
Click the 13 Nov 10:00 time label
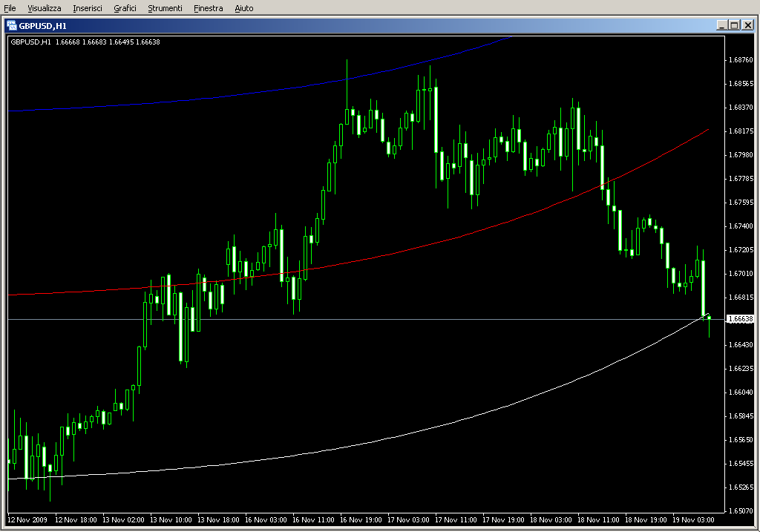171,520
